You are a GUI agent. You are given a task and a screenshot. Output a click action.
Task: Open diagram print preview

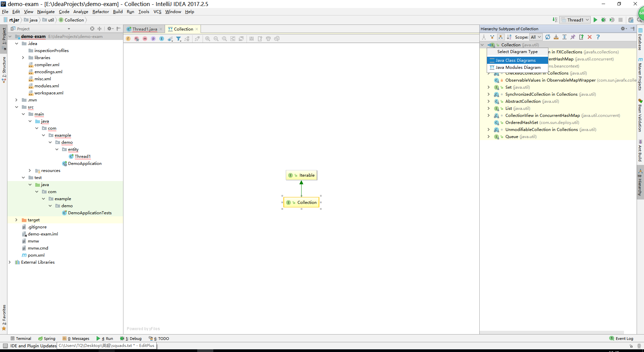click(x=277, y=39)
